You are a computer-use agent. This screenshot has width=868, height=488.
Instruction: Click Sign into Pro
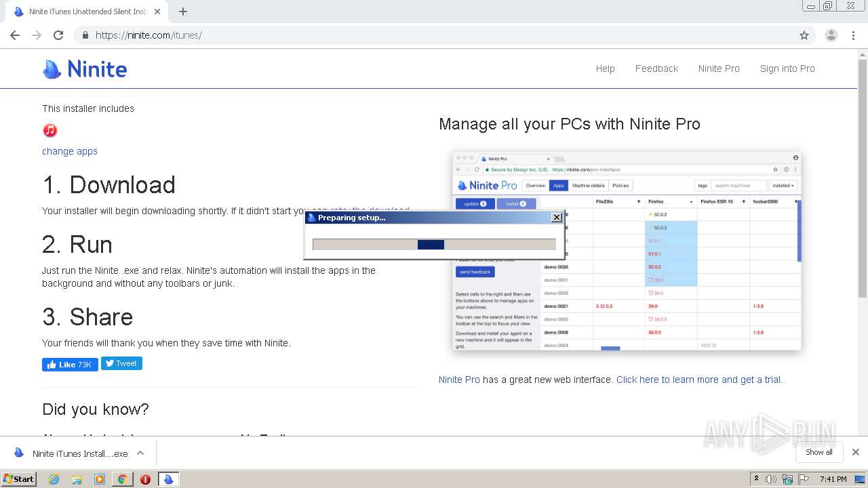pyautogui.click(x=787, y=68)
